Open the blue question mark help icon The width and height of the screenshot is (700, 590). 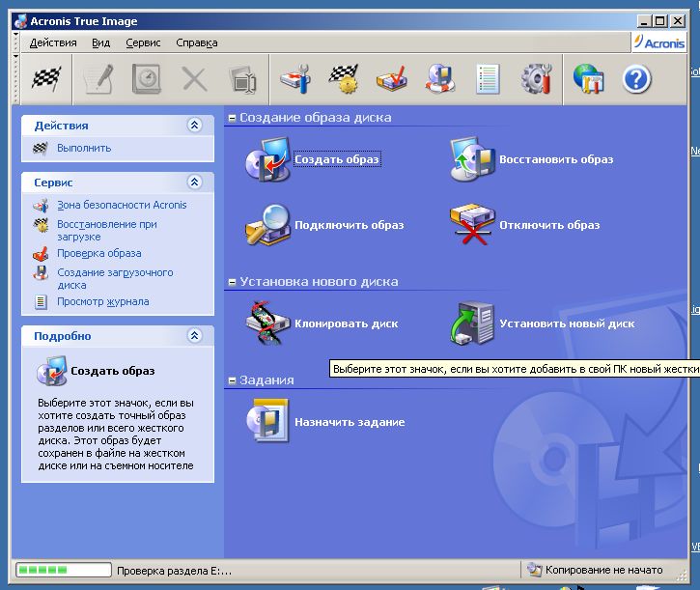click(636, 79)
